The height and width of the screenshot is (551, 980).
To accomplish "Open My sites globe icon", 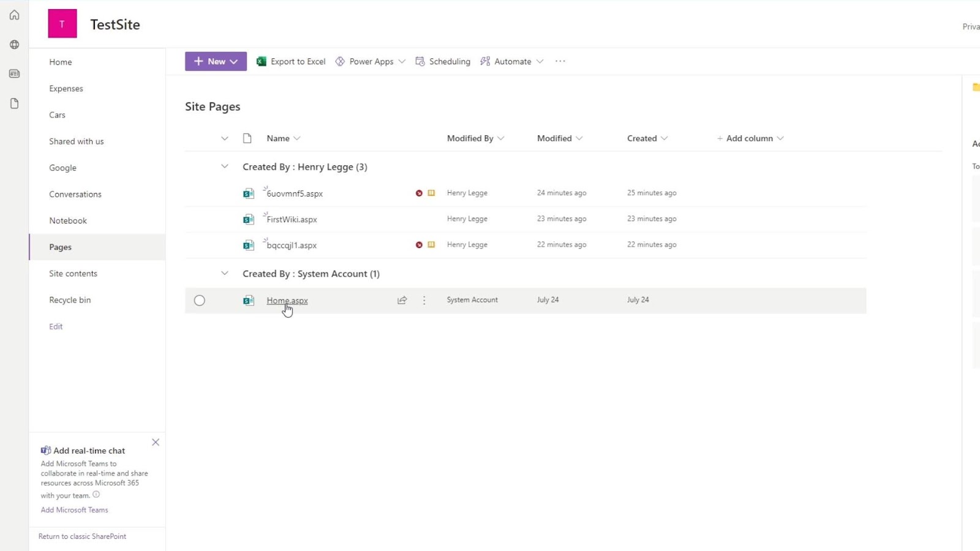I will 14,44.
